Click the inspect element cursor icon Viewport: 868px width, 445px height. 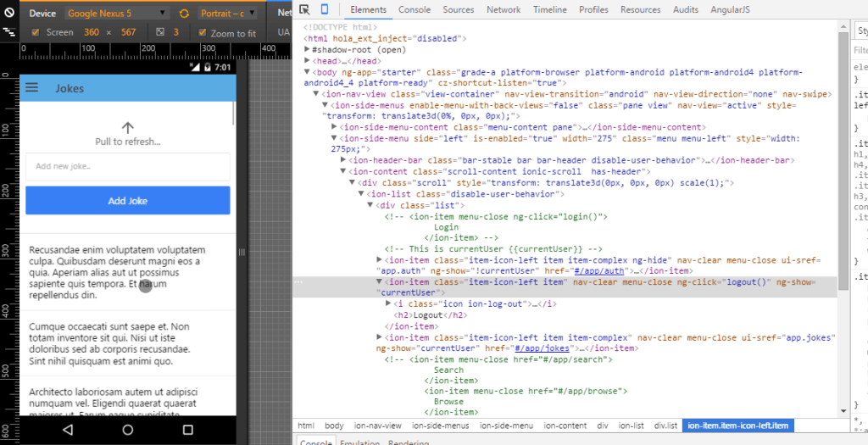coord(305,9)
